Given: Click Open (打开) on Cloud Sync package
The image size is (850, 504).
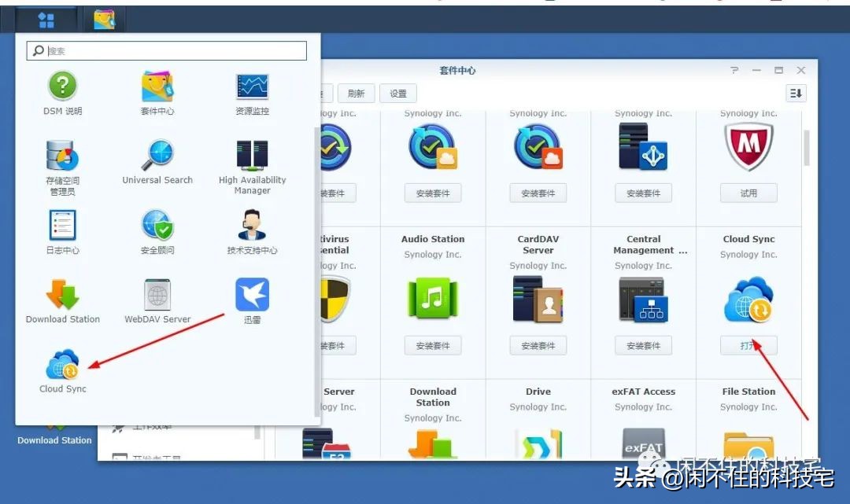Looking at the screenshot, I should (x=748, y=345).
